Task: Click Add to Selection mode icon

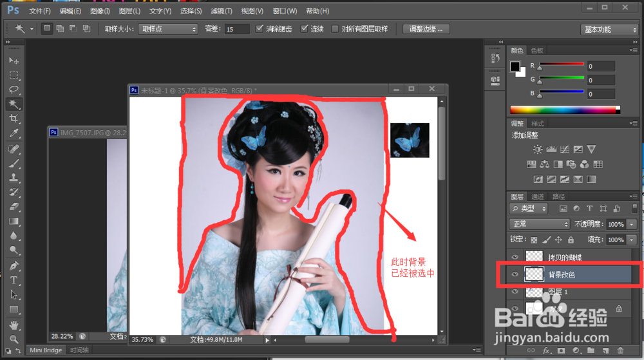Action: 60,28
